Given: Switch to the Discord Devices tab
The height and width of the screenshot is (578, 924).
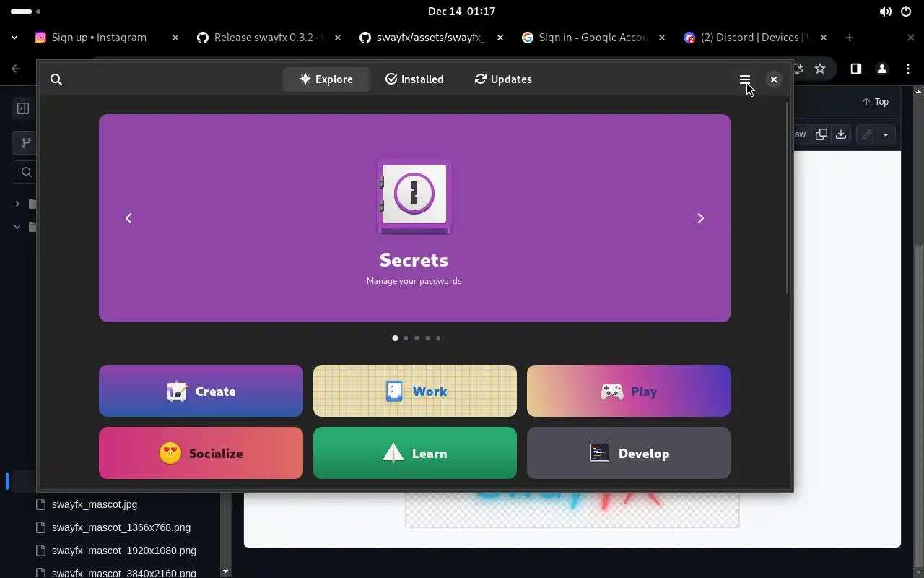Looking at the screenshot, I should pos(755,38).
